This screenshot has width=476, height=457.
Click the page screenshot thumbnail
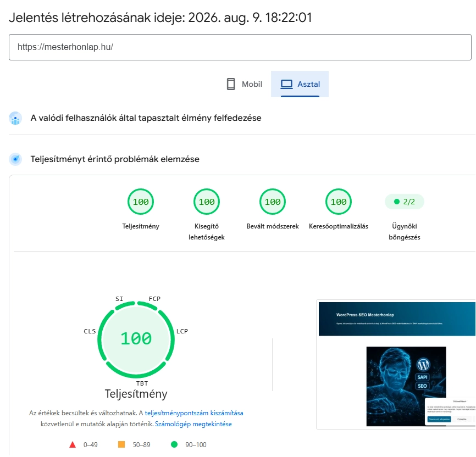tap(396, 364)
